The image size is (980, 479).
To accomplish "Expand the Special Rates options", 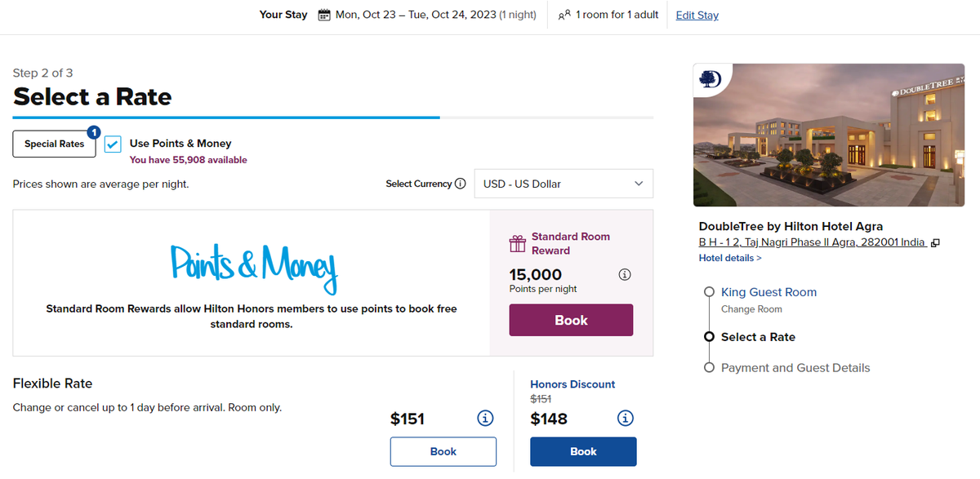I will [54, 144].
